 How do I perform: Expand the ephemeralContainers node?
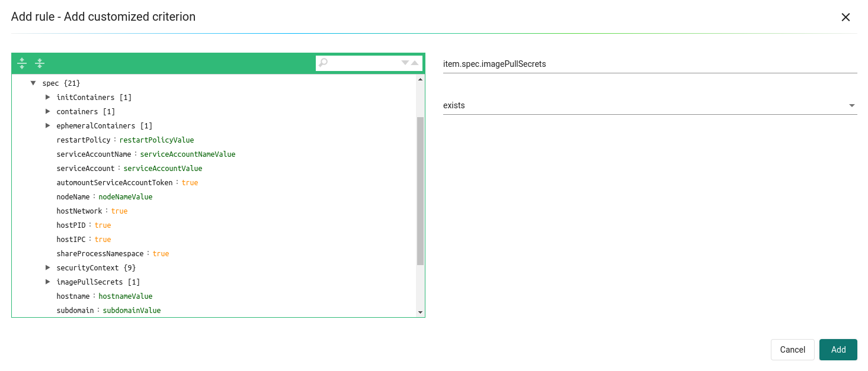[x=48, y=125]
